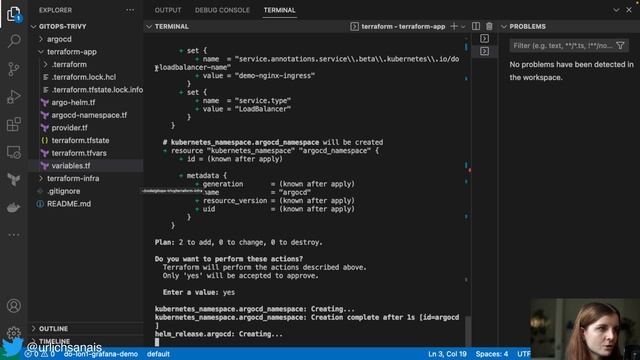
Task: Expand the .terraform folder
Action: coord(69,64)
